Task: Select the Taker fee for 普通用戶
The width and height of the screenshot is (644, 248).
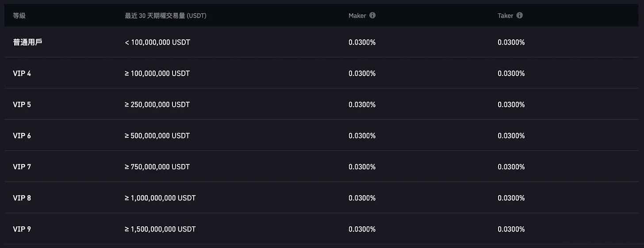Action: click(x=511, y=42)
